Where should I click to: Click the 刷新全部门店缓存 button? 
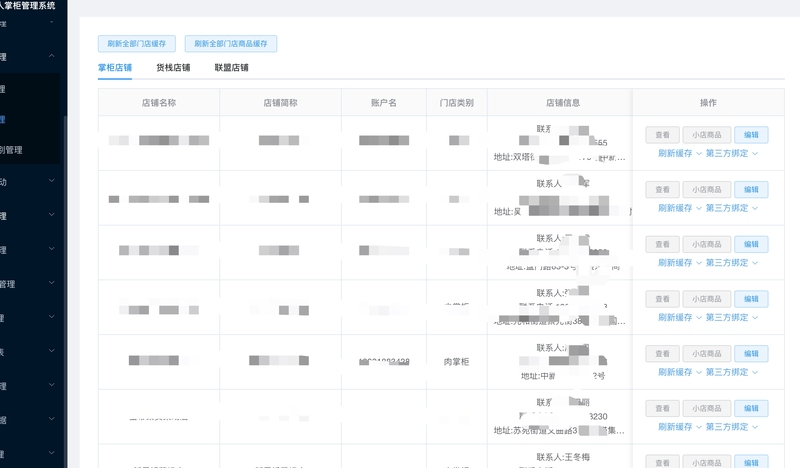coord(137,44)
